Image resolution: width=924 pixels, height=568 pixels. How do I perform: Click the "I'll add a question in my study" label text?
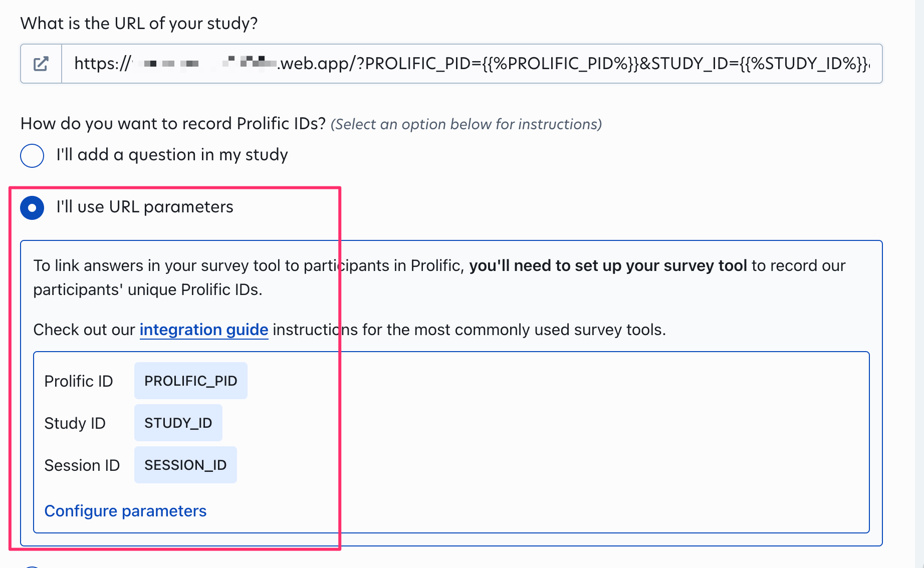pyautogui.click(x=172, y=155)
